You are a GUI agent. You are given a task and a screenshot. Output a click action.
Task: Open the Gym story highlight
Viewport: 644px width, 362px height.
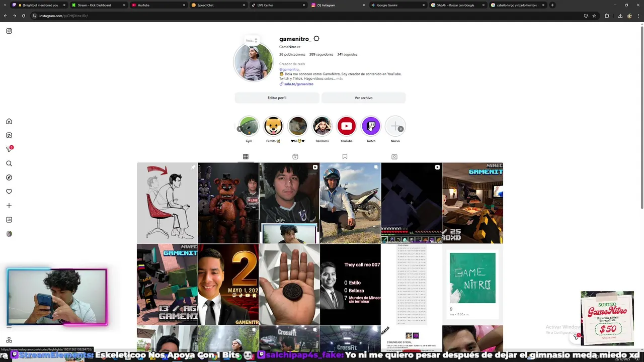tap(249, 126)
